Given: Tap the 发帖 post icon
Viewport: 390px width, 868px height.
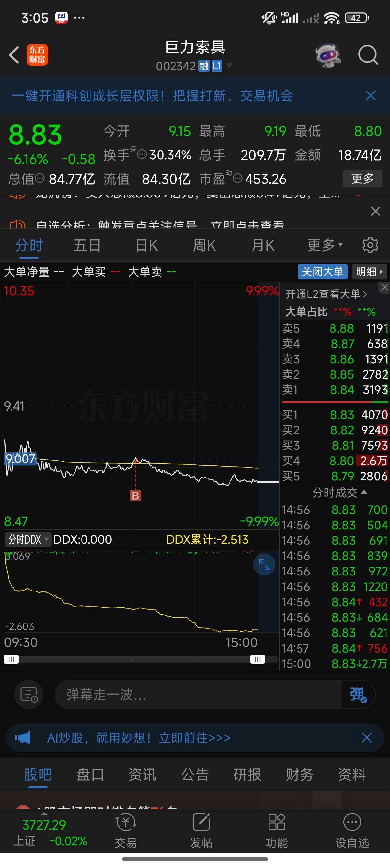Looking at the screenshot, I should 201,831.
